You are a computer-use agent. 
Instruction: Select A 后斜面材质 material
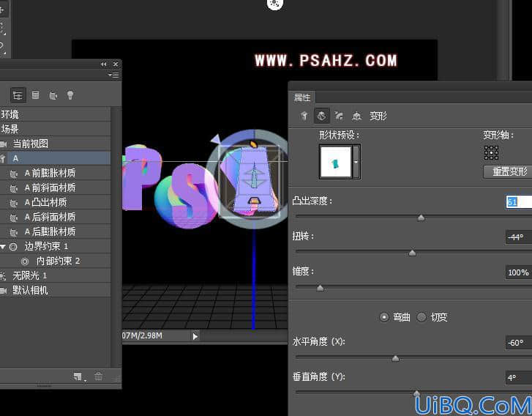coord(55,217)
